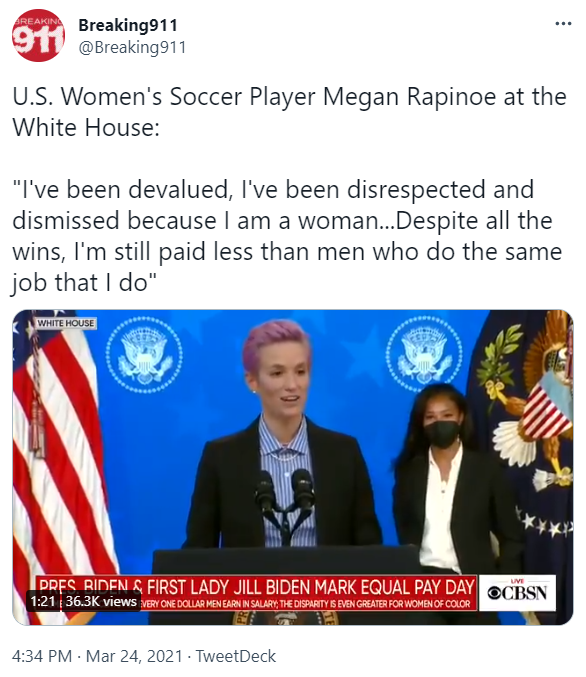This screenshot has height=677, width=586.
Task: Click the 36.3K views counter
Action: click(101, 601)
